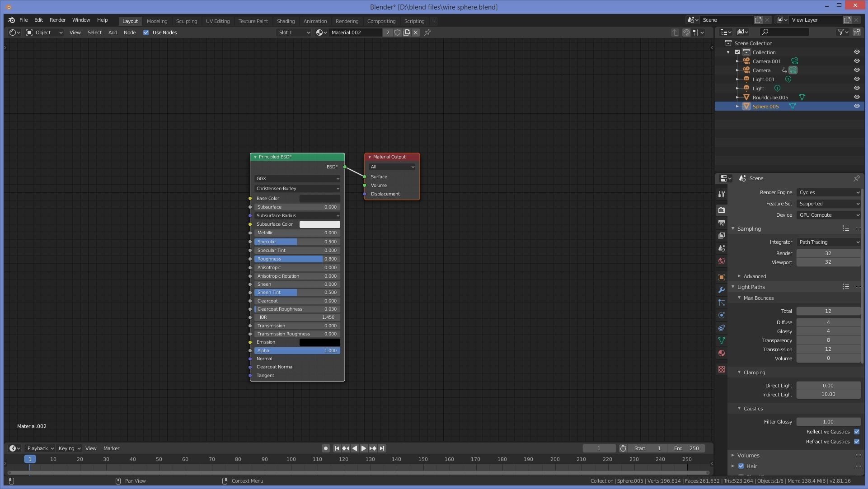This screenshot has width=868, height=489.
Task: Click the End frame 250 field
Action: pyautogui.click(x=687, y=448)
